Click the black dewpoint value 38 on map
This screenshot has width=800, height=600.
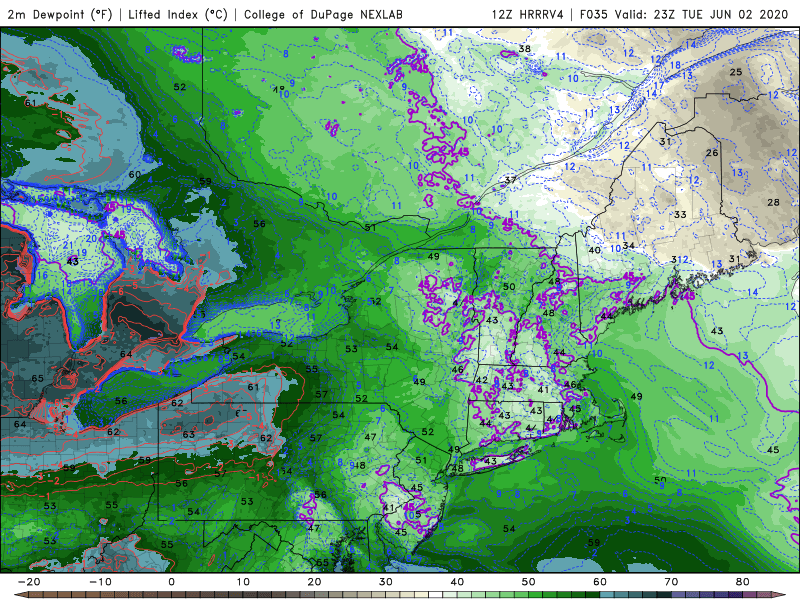pos(524,49)
